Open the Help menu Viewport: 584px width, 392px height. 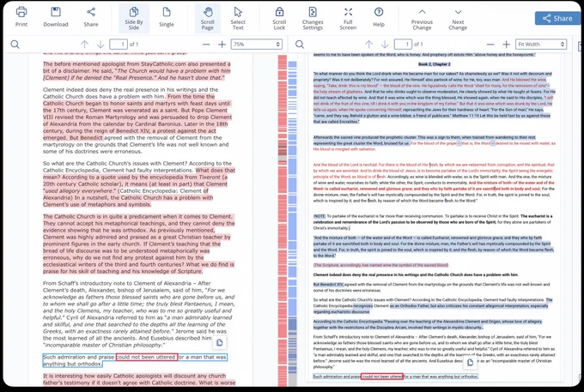tap(379, 17)
